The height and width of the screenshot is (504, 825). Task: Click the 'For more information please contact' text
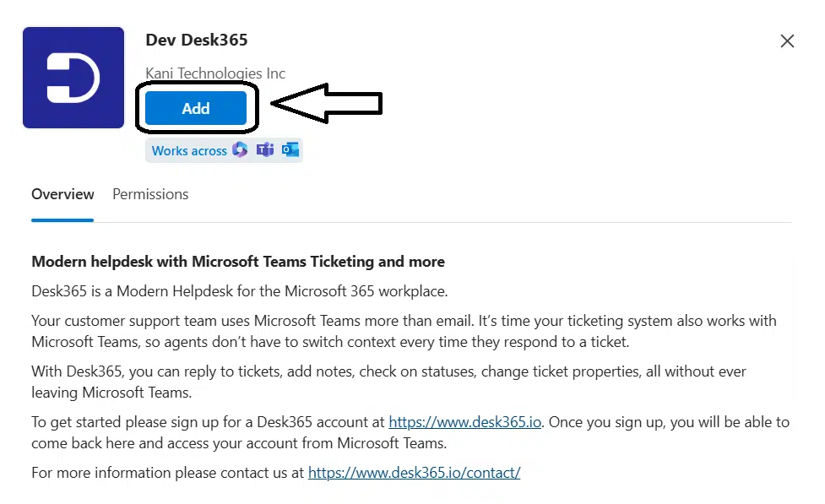167,473
